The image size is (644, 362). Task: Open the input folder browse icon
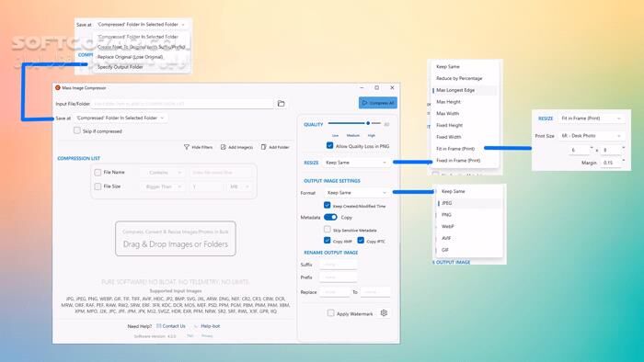(x=281, y=104)
